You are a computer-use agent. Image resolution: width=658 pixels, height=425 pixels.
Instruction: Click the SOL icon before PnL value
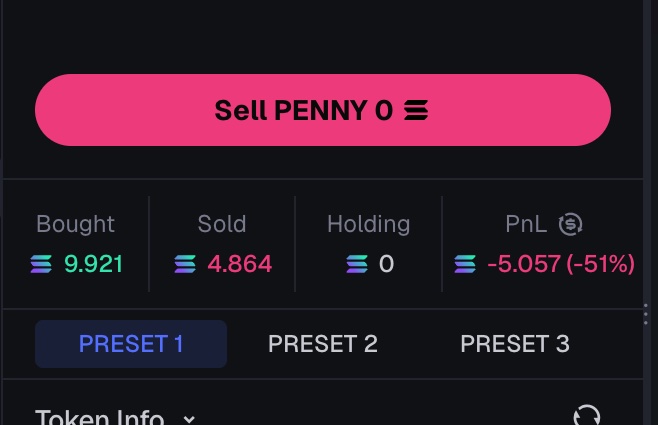[x=465, y=264]
